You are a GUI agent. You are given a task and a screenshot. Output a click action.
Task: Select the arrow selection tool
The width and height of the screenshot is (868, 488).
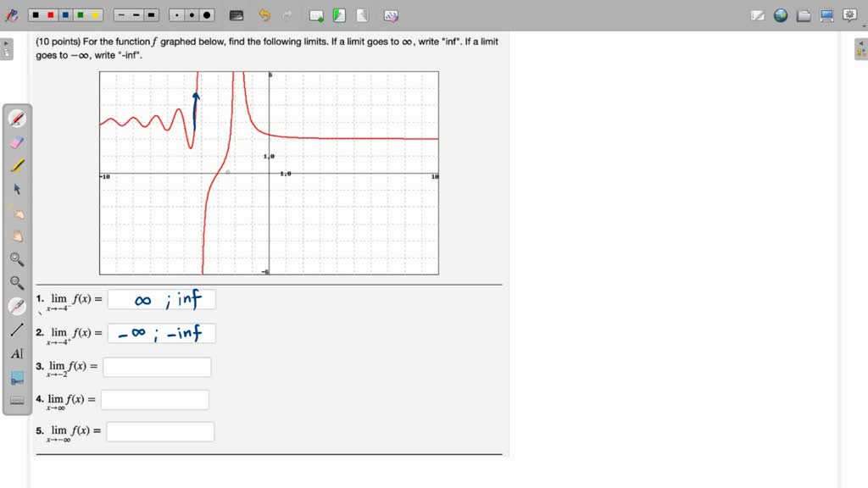point(17,189)
